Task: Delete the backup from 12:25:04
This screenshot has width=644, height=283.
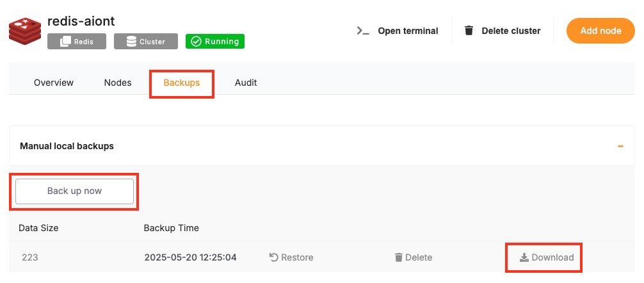Action: tap(413, 257)
